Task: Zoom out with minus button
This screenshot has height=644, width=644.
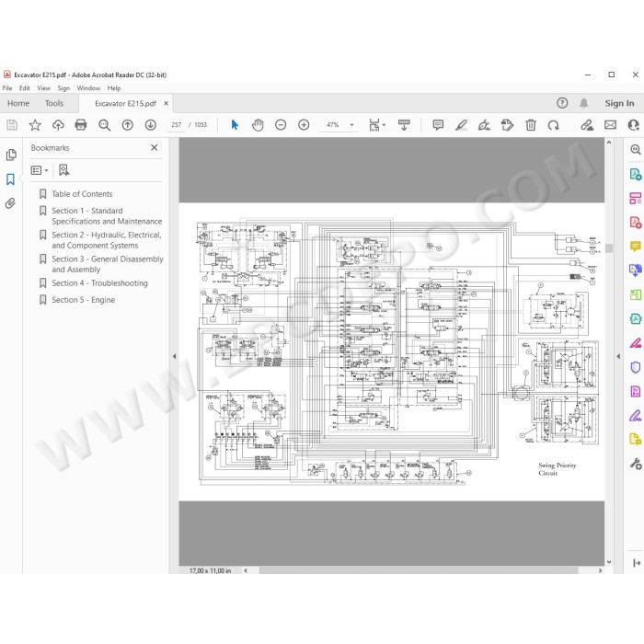Action: tap(281, 125)
